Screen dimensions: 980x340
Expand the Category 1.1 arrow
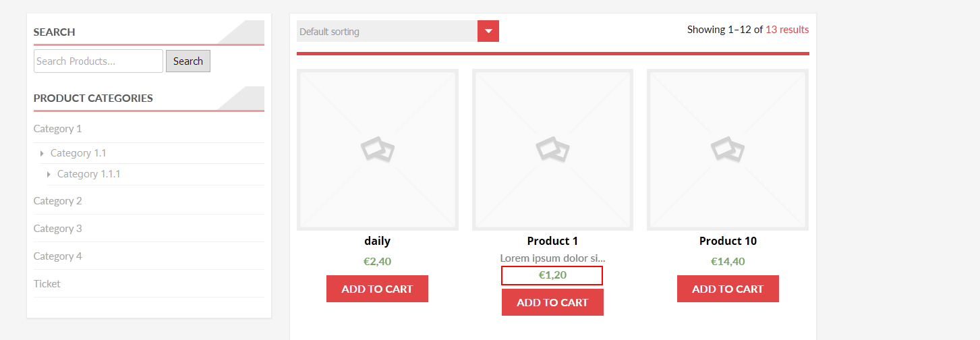tap(42, 153)
